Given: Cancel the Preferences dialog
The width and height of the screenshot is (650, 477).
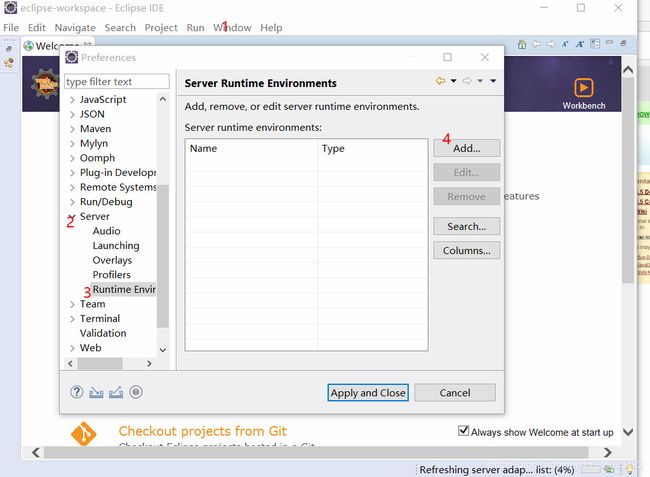Looking at the screenshot, I should tap(455, 392).
